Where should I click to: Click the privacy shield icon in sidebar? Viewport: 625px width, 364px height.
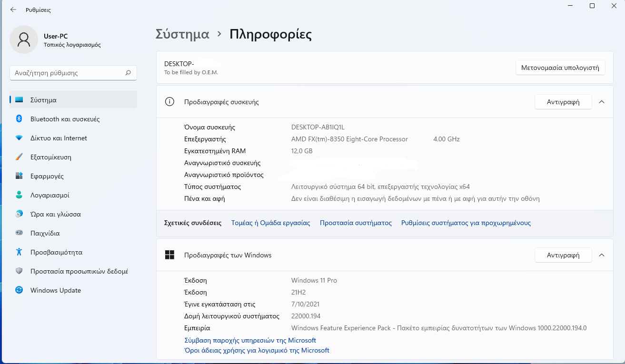[x=19, y=271]
